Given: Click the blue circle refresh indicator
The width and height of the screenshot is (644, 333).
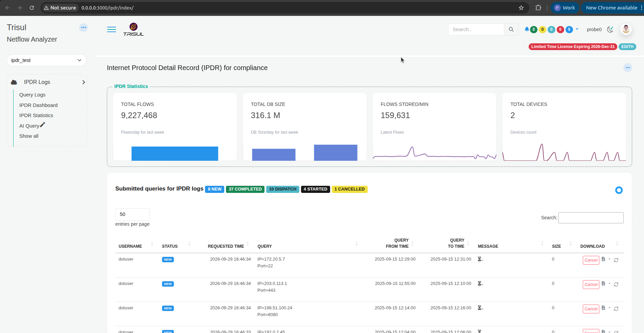Looking at the screenshot, I should (x=619, y=190).
